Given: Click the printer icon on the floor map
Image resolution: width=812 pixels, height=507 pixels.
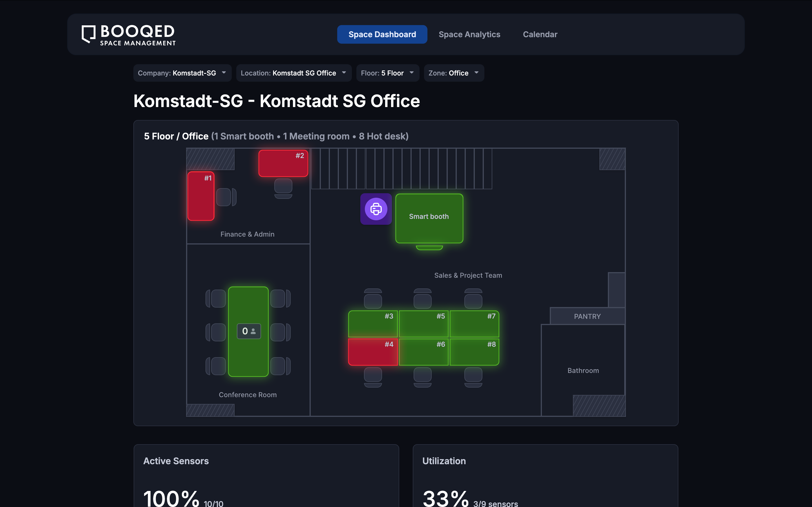Looking at the screenshot, I should tap(376, 209).
